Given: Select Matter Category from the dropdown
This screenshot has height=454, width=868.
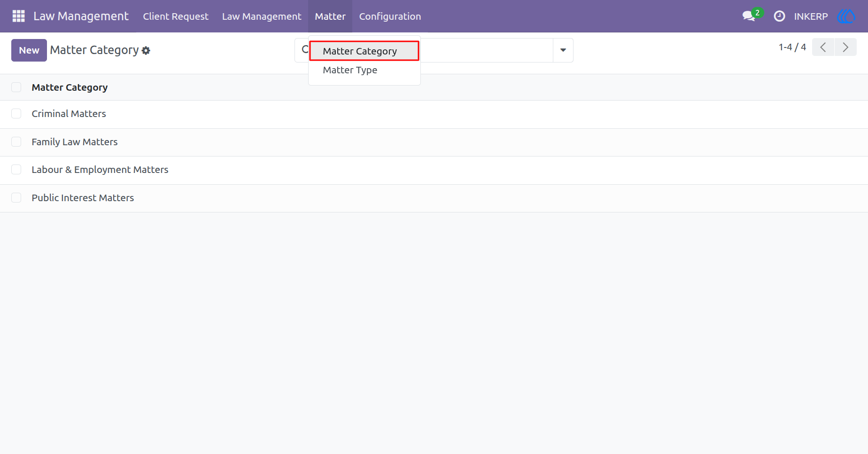Looking at the screenshot, I should (x=364, y=51).
